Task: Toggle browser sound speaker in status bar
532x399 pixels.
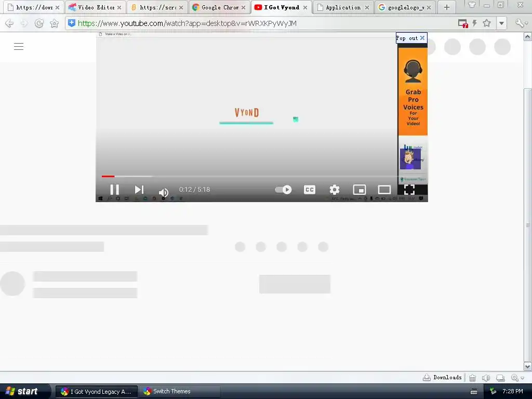Action: pos(486,378)
